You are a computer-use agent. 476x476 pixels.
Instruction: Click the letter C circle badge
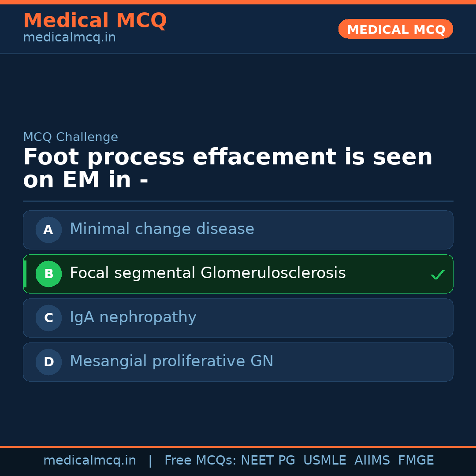pos(48,318)
